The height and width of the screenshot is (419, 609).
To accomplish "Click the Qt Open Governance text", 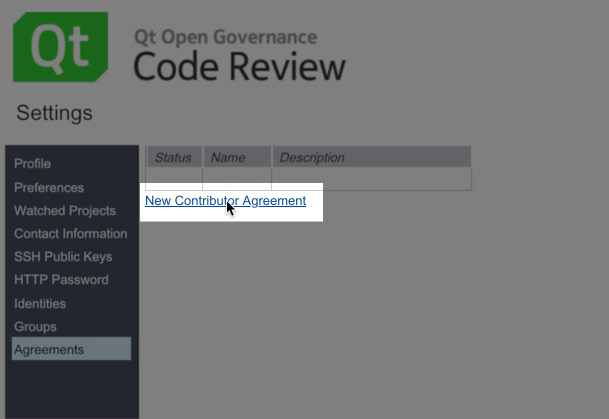I will pos(225,37).
